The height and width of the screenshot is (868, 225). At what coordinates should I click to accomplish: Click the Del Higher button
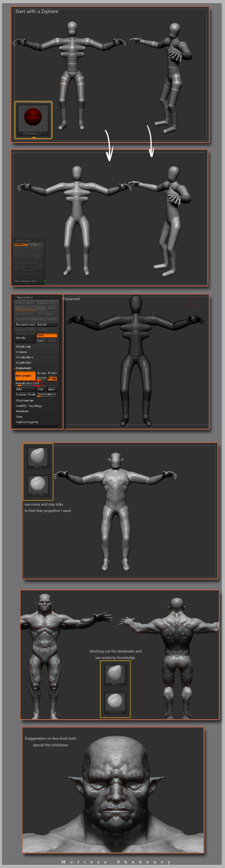47,314
